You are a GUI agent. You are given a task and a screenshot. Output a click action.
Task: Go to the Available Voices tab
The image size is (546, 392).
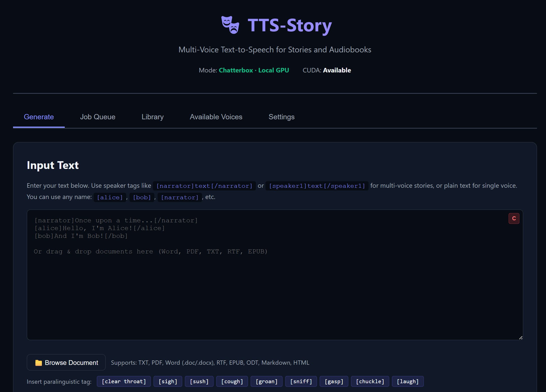pos(216,117)
